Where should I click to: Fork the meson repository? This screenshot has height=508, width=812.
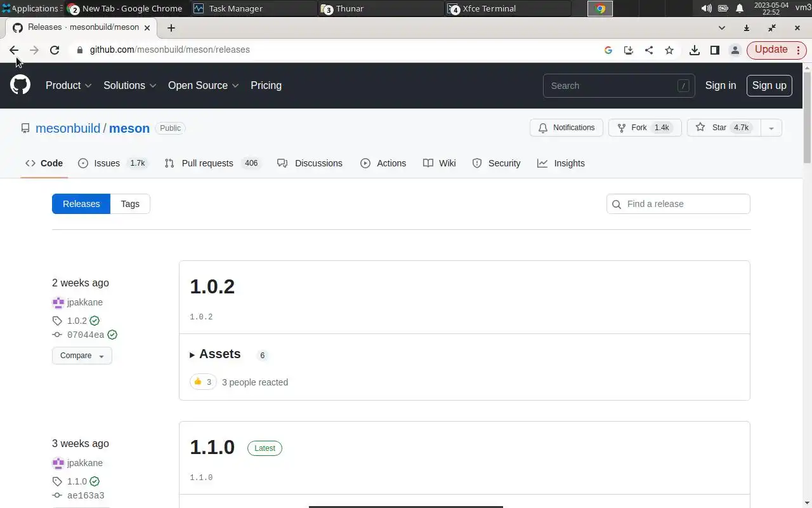(x=645, y=128)
